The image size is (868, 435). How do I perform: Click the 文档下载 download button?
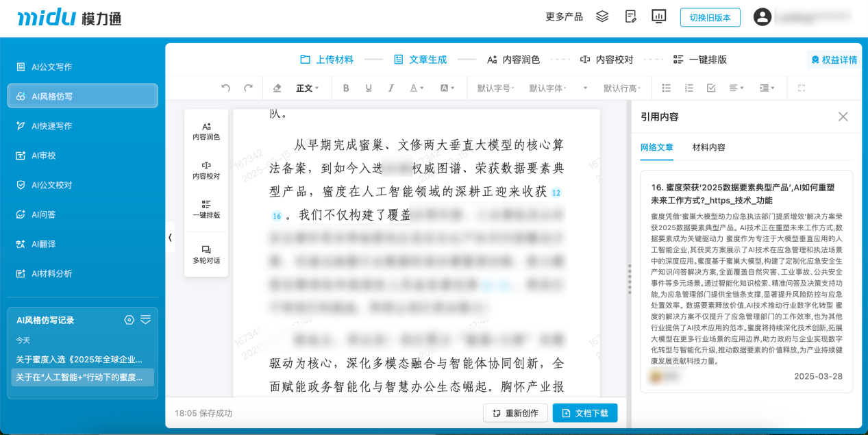(x=584, y=412)
